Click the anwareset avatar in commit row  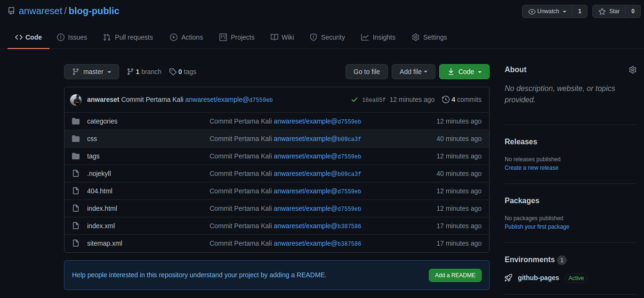76,100
